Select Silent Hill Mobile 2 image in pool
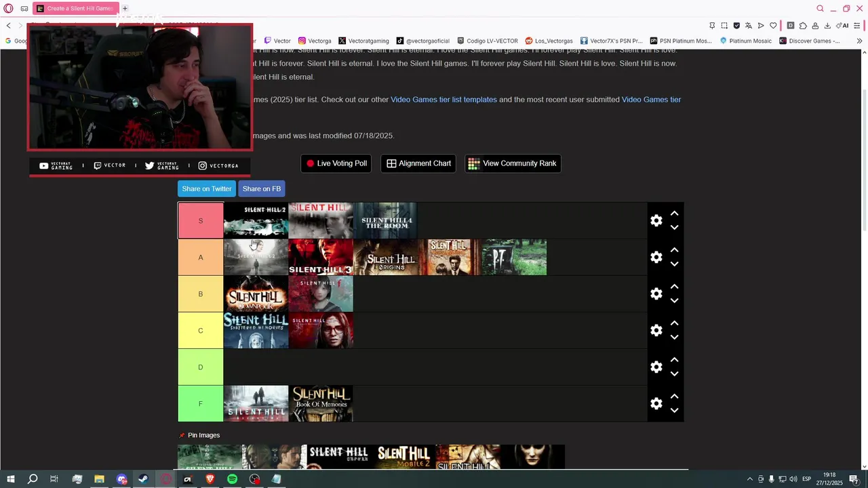The height and width of the screenshot is (488, 868). pyautogui.click(x=404, y=457)
